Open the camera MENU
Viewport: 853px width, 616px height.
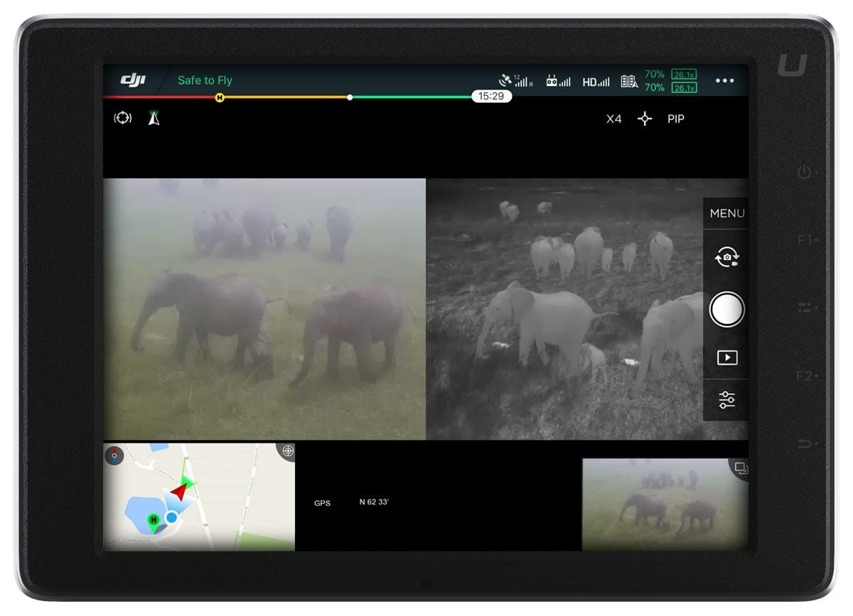tap(726, 213)
